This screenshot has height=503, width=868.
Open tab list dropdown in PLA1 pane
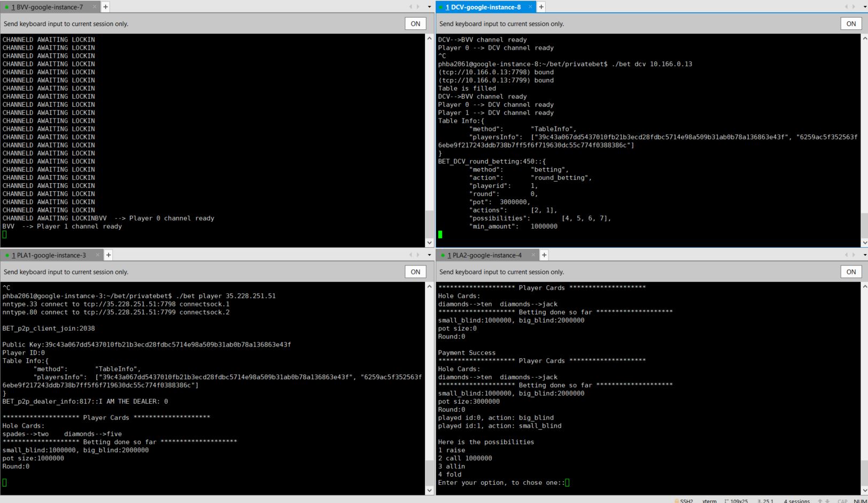pyautogui.click(x=429, y=255)
